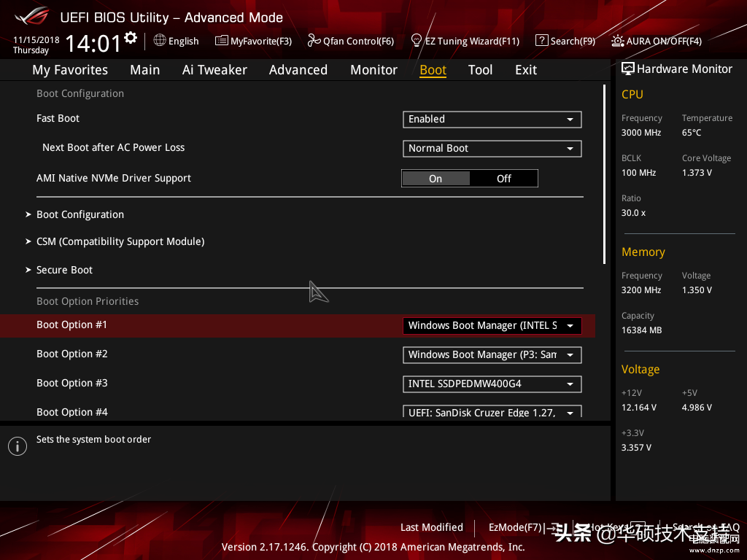This screenshot has width=747, height=560.
Task: Open the Tool tab
Action: coord(480,70)
